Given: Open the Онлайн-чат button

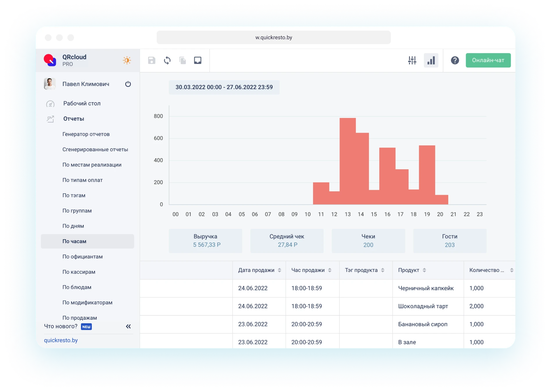Looking at the screenshot, I should 488,60.
